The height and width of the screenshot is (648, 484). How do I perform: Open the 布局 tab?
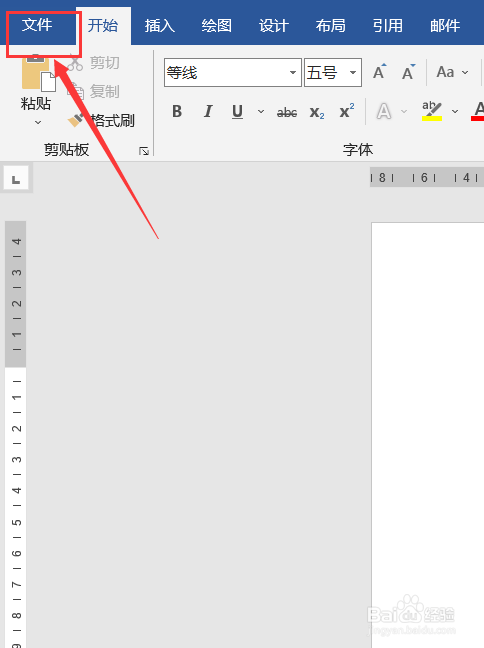(331, 26)
